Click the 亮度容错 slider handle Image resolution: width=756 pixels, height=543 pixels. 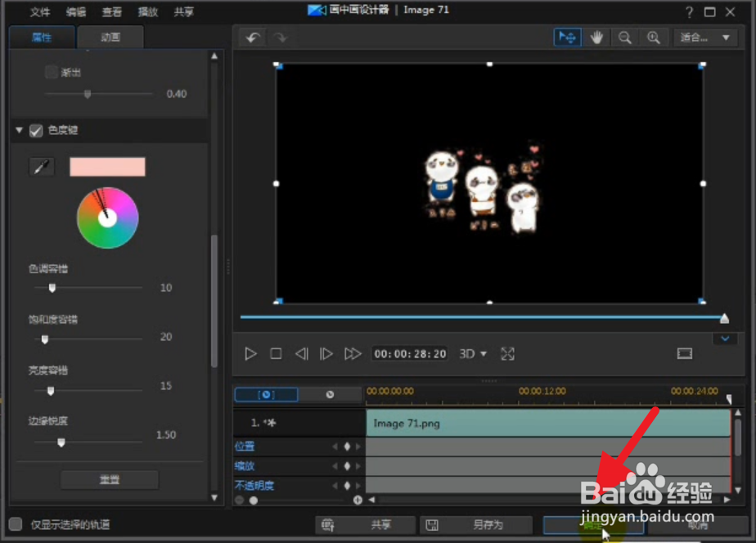pyautogui.click(x=51, y=391)
